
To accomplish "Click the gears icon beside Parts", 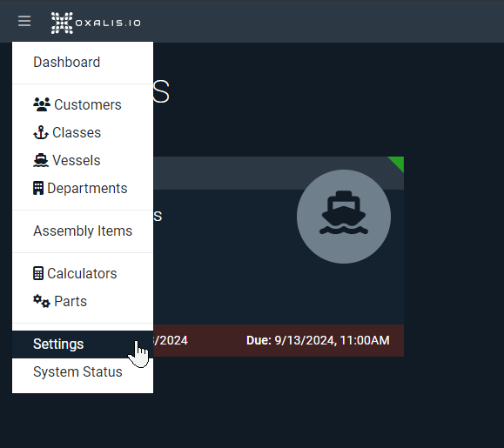I will (42, 301).
